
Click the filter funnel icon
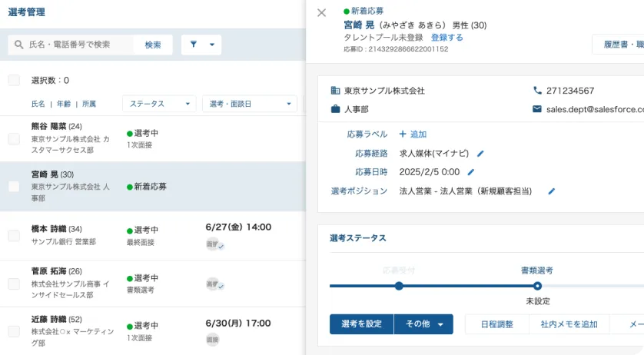pyautogui.click(x=194, y=45)
